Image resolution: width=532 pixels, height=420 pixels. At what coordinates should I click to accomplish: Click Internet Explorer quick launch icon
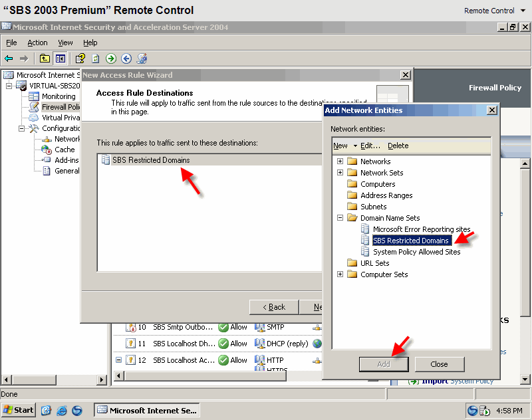(62, 411)
